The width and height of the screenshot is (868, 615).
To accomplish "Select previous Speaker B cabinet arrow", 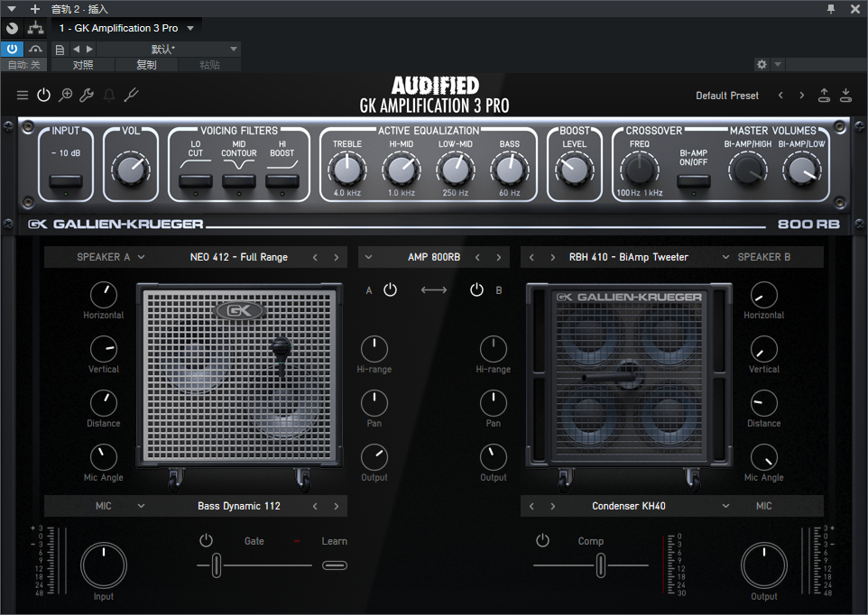I will [531, 257].
